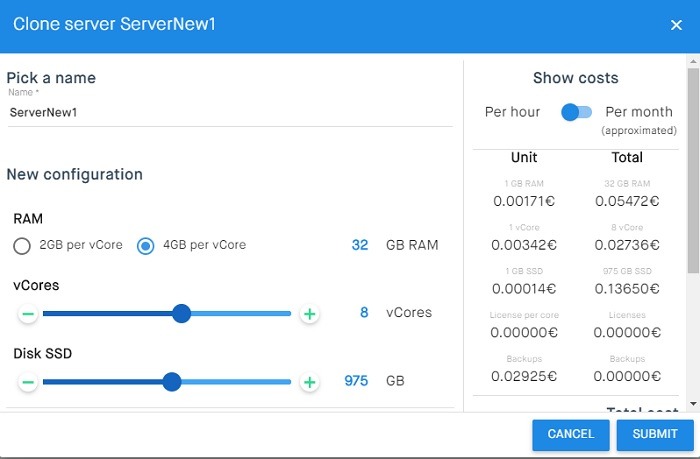700x459 pixels.
Task: Click the costs panel scrollbar thumb
Action: [x=693, y=171]
